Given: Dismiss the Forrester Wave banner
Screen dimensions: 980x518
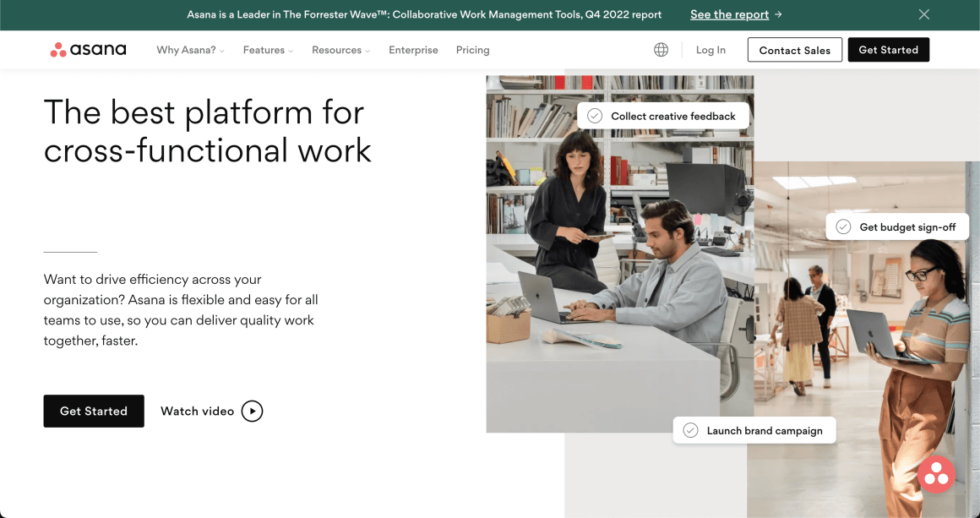Looking at the screenshot, I should [923, 14].
